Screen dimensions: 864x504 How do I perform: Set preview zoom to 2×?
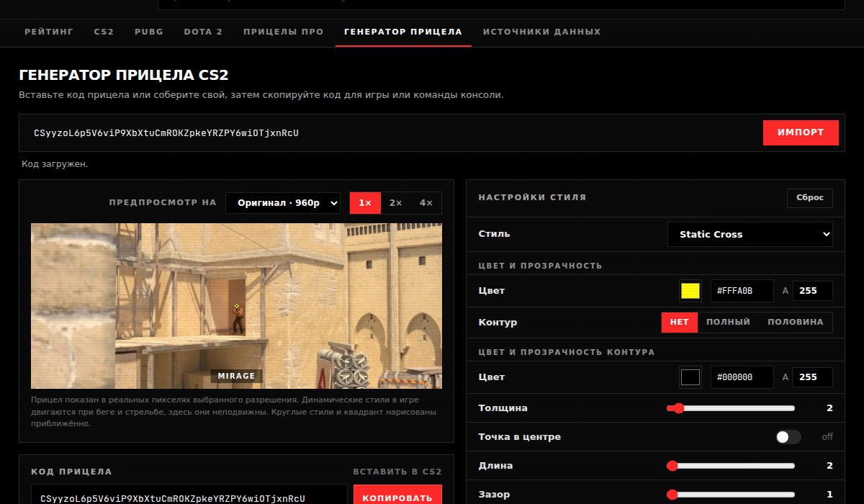[x=395, y=203]
